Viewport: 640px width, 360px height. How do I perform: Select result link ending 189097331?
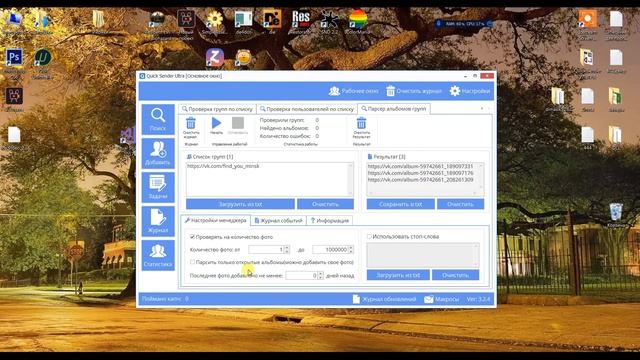[420, 167]
